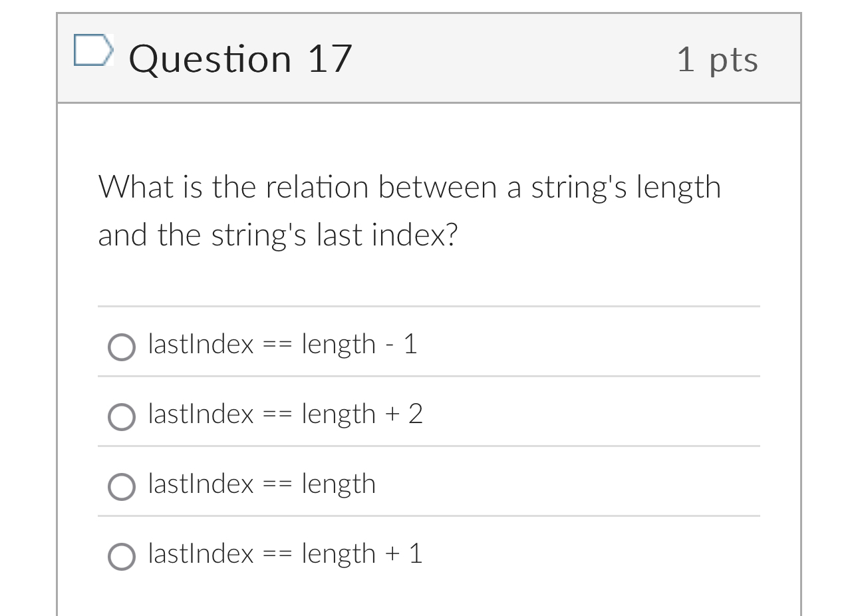Viewport: 858px width, 616px height.
Task: Click inside the answer options area
Action: click(x=429, y=449)
